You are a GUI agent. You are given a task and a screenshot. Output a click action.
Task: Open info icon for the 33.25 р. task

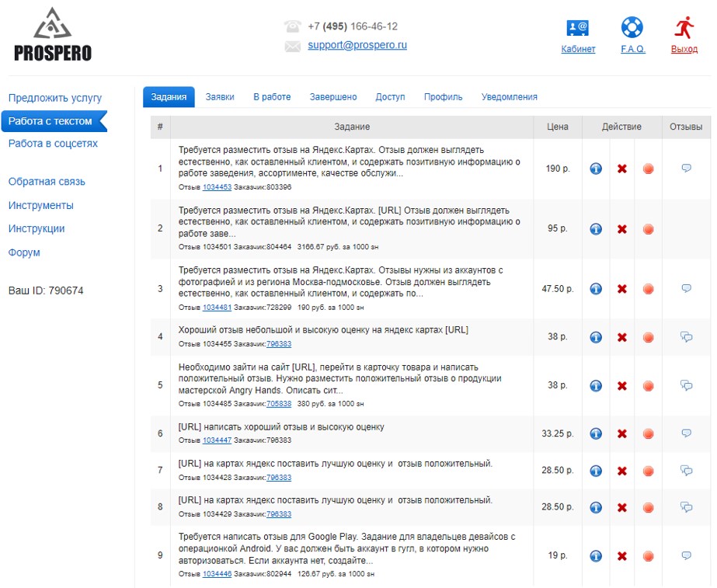[595, 433]
